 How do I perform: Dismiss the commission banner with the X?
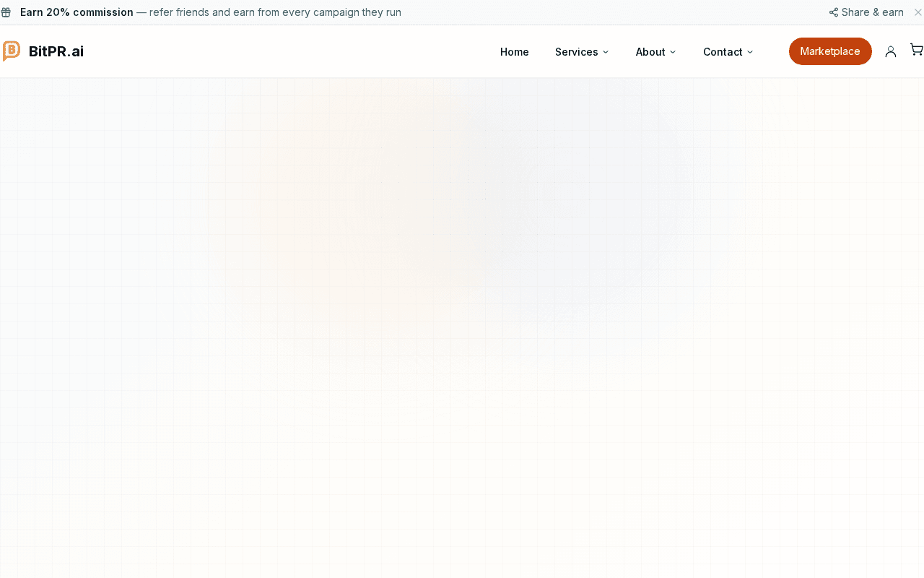tap(918, 12)
